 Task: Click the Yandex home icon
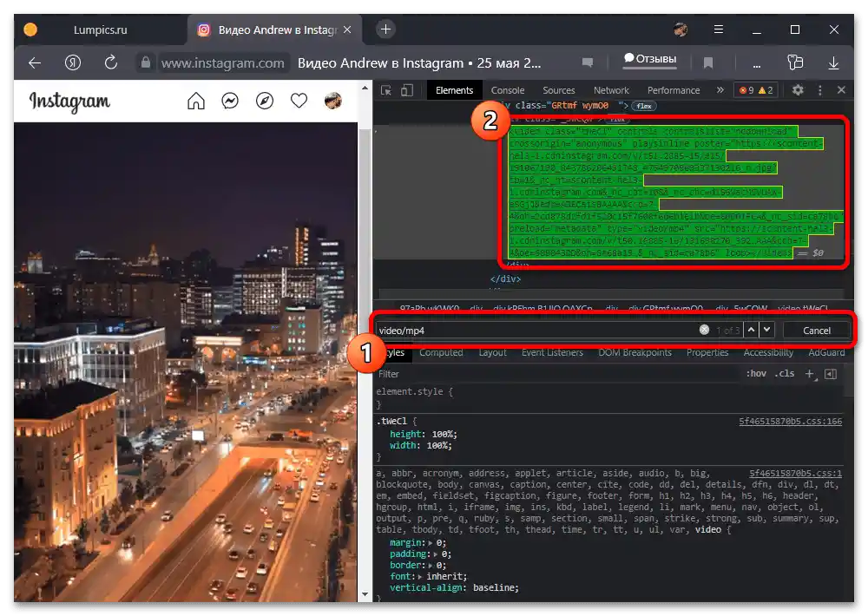[73, 62]
